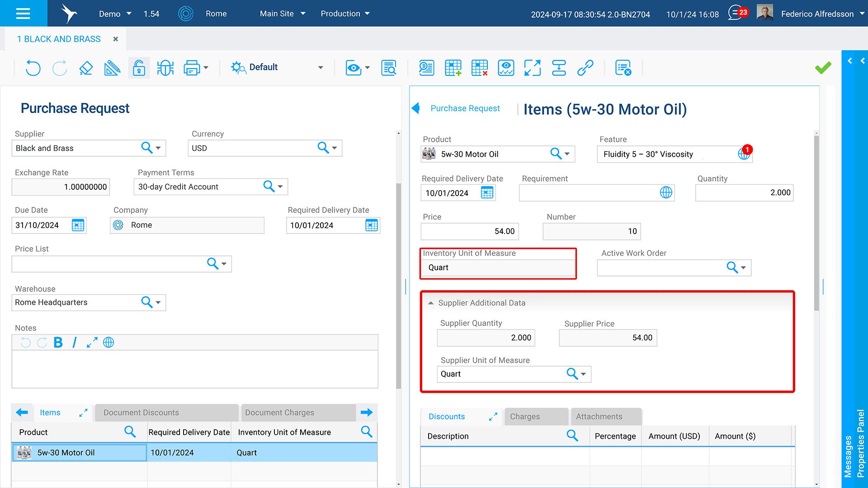868x488 pixels.
Task: Click the debug bug icon
Action: coord(165,68)
